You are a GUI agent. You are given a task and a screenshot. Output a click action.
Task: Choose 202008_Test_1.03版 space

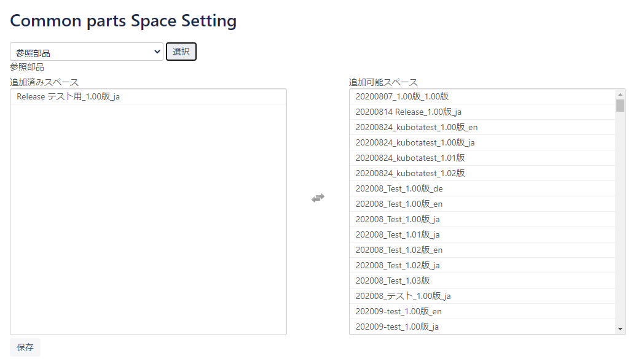click(393, 281)
